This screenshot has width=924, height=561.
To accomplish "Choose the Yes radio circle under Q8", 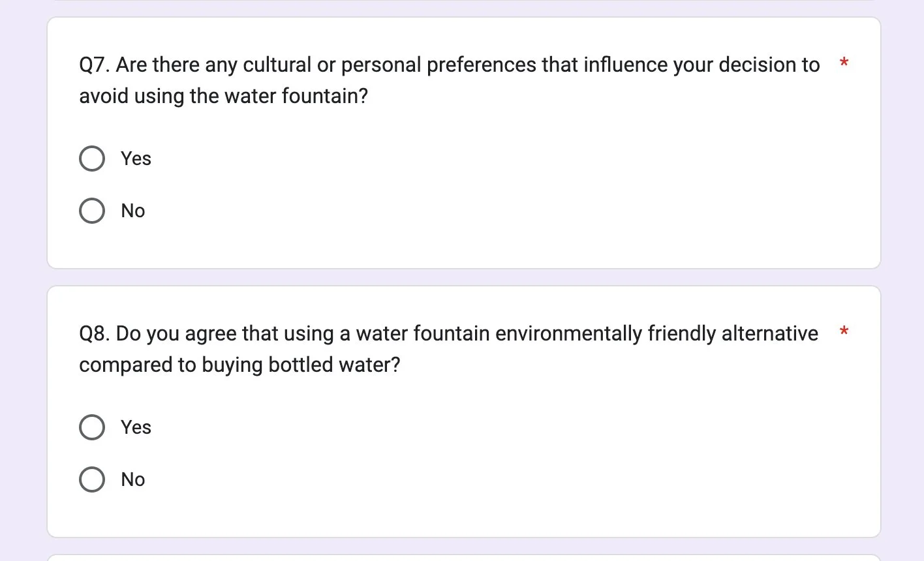I will coord(92,427).
